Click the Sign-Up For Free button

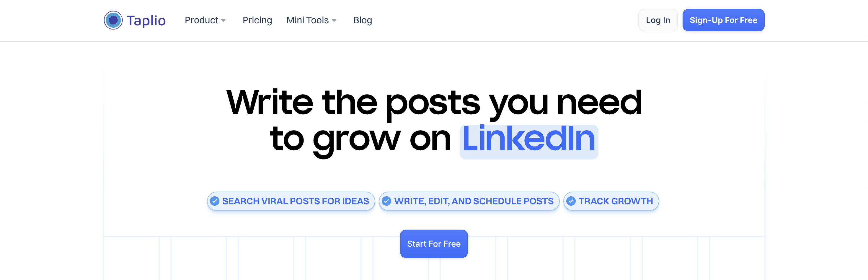723,20
